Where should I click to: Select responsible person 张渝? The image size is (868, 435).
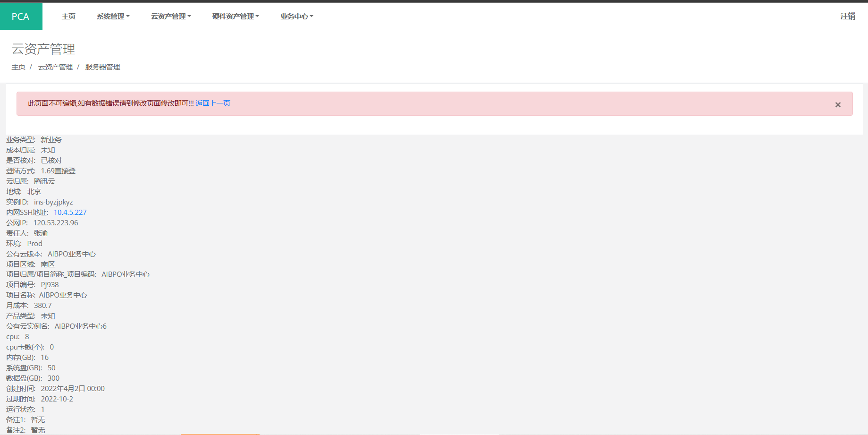click(x=41, y=233)
